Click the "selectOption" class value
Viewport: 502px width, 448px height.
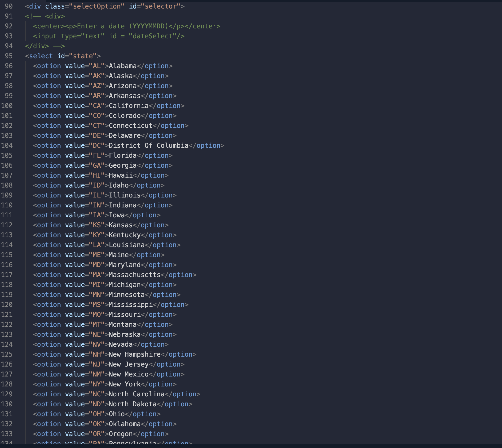point(97,6)
